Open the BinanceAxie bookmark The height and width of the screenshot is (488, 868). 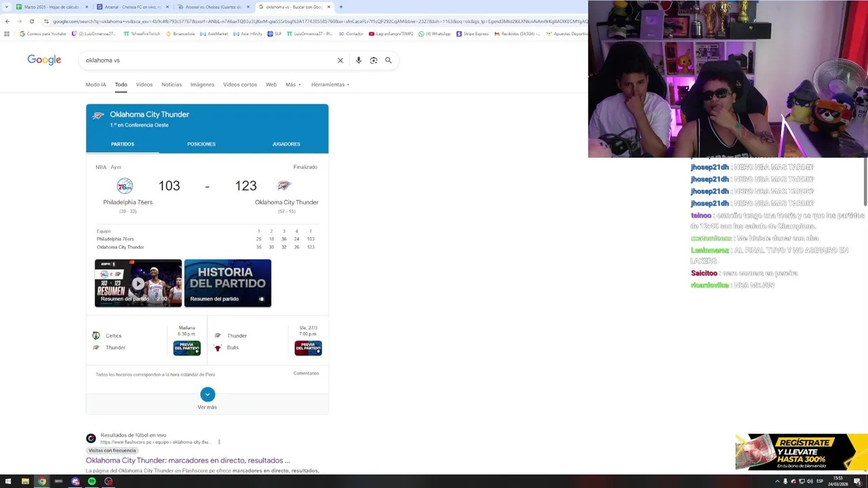tap(180, 33)
